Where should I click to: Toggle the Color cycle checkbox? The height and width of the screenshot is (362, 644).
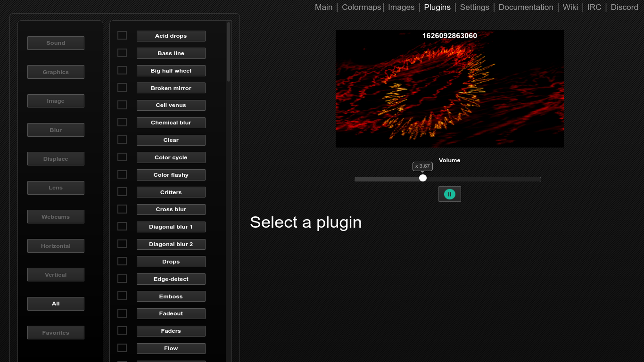[122, 157]
